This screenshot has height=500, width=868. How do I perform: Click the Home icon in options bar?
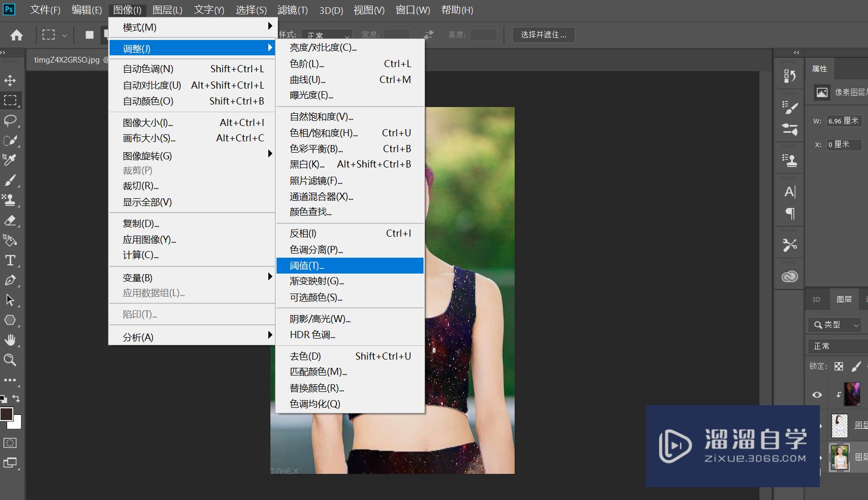(16, 35)
